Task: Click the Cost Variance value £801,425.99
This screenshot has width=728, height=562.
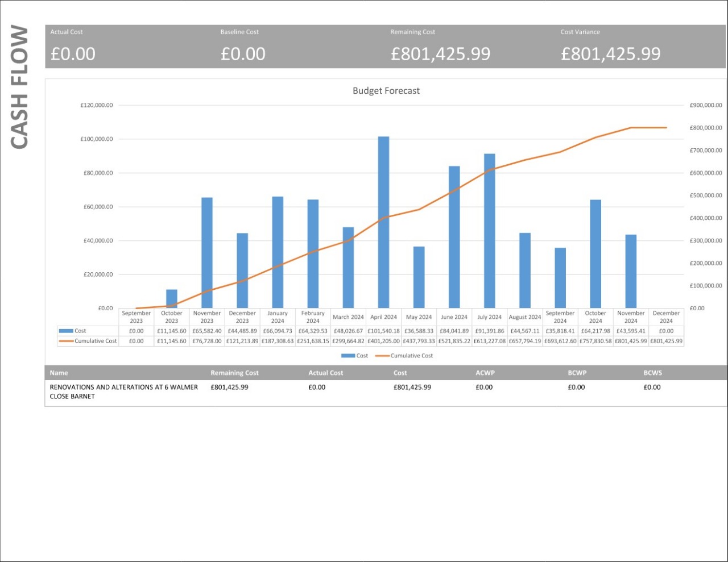Action: click(611, 54)
